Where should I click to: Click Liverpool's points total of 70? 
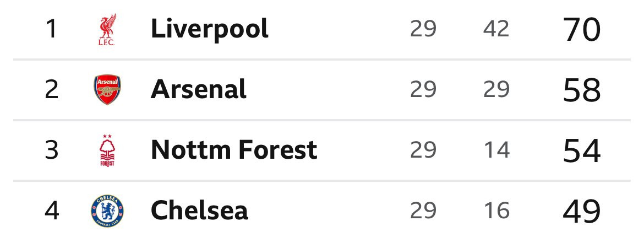pos(581,30)
